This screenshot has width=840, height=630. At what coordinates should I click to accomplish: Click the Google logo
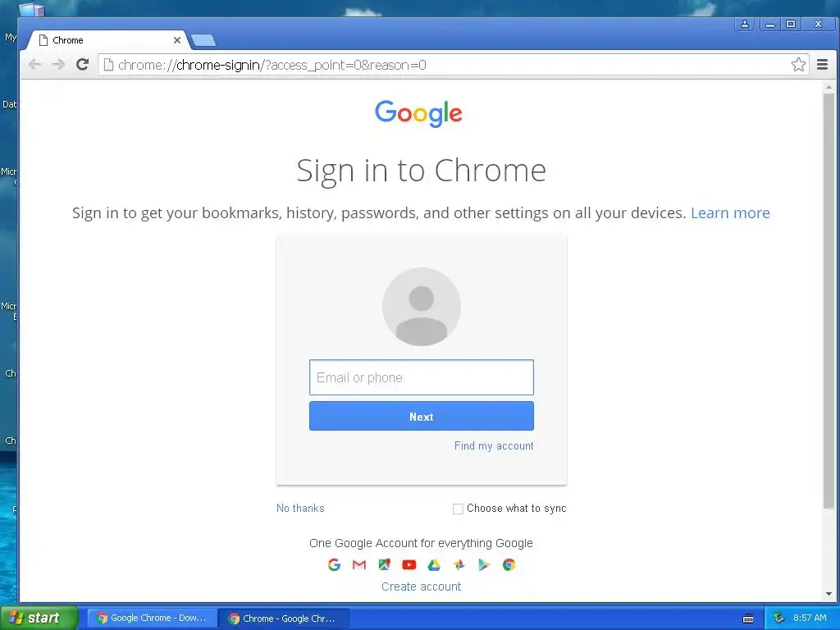coord(418,113)
